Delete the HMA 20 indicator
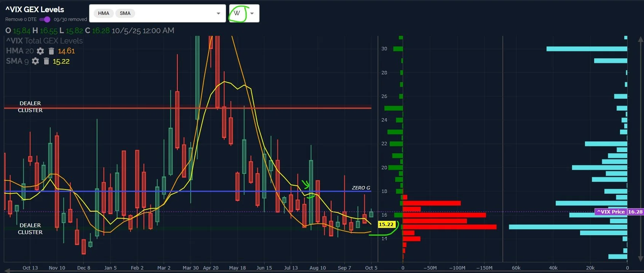Image resolution: width=644 pixels, height=273 pixels. pos(51,51)
